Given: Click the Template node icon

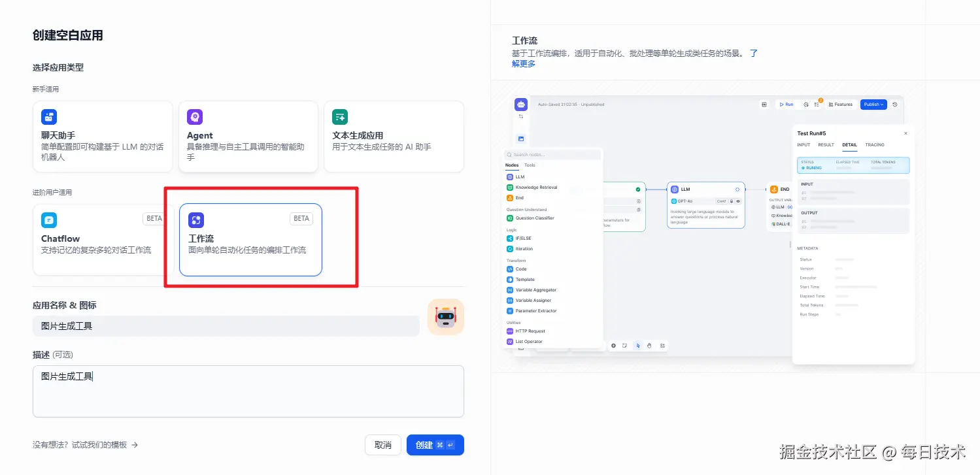Looking at the screenshot, I should tap(510, 280).
